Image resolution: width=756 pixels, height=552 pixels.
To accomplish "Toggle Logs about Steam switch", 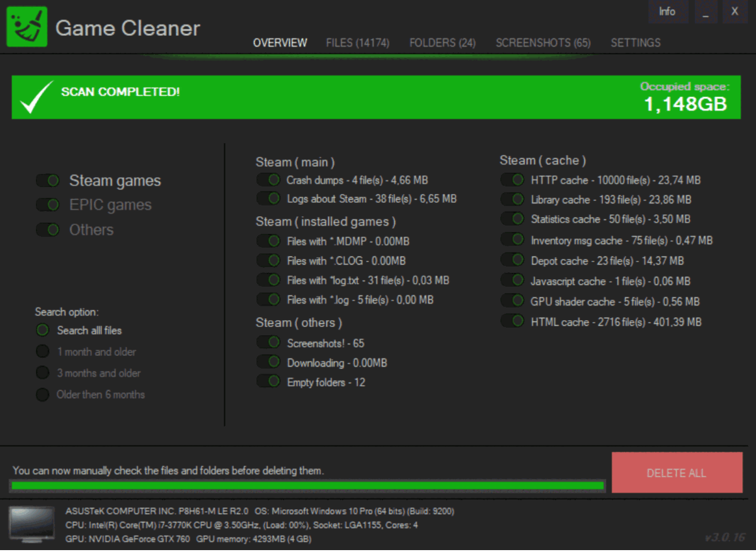I will (268, 198).
